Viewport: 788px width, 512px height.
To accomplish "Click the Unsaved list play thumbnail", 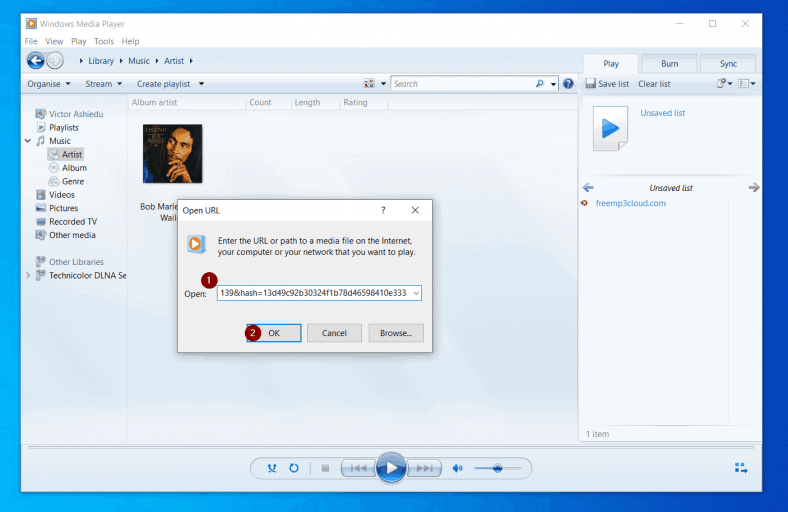I will tap(610, 128).
